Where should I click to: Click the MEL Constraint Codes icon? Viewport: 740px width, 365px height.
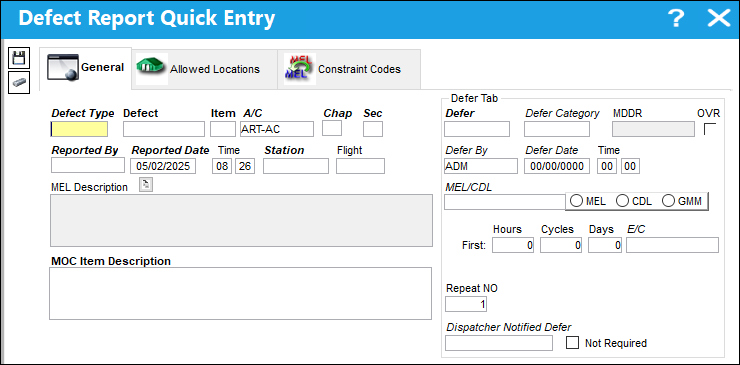pos(300,69)
